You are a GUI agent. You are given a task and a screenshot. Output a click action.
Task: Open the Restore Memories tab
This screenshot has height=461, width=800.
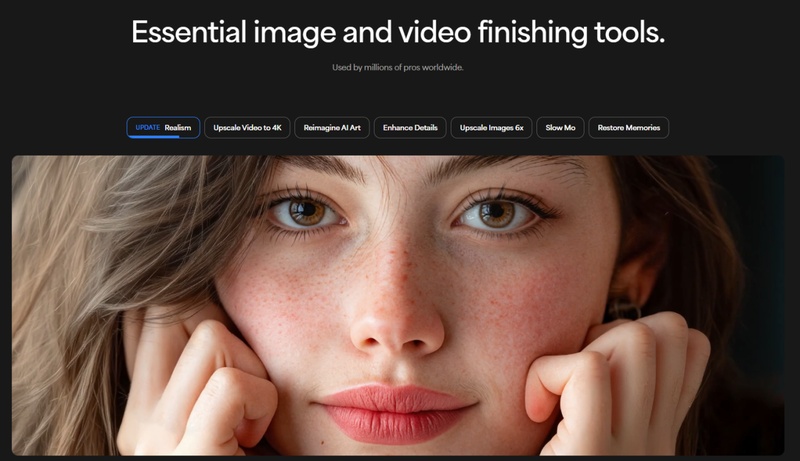click(628, 128)
